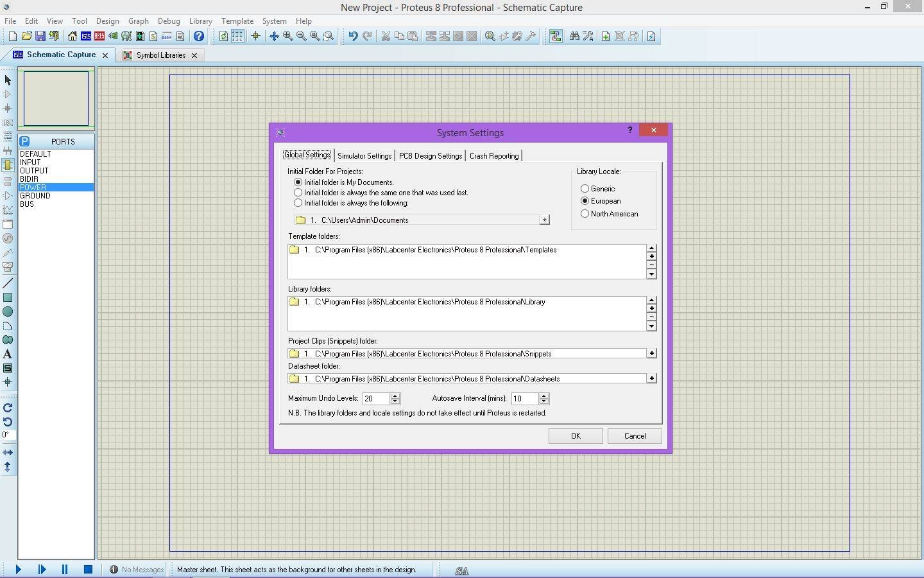The height and width of the screenshot is (578, 924).
Task: Click the dialog help question mark
Action: click(x=629, y=130)
